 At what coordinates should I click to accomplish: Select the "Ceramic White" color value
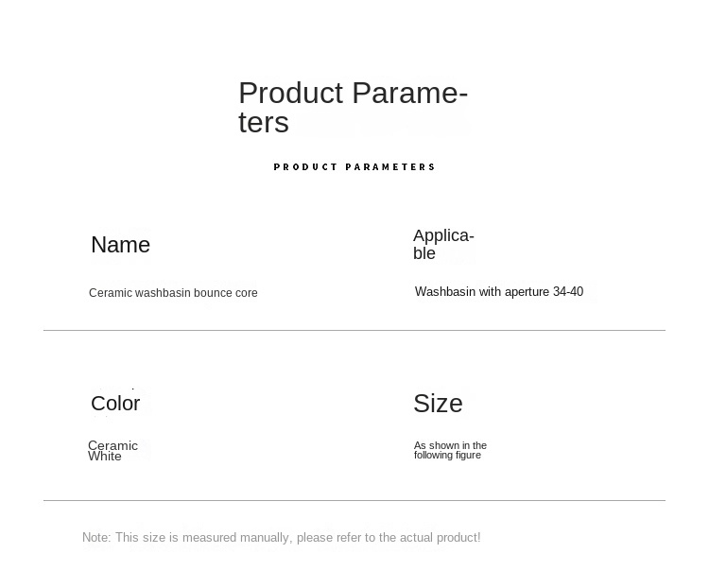coord(112,450)
